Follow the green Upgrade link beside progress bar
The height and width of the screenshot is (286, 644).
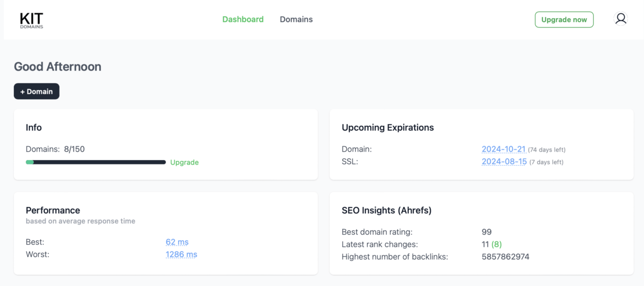click(x=184, y=162)
